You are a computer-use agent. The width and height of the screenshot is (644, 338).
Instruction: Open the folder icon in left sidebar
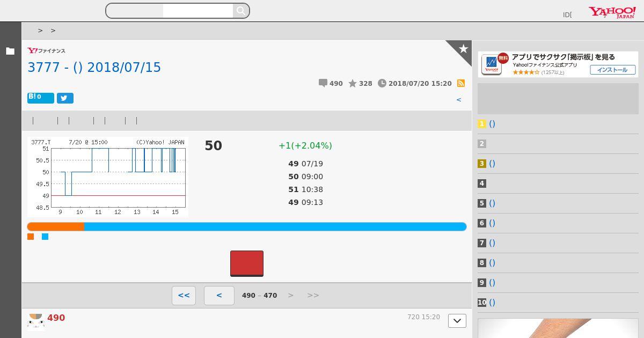10,51
